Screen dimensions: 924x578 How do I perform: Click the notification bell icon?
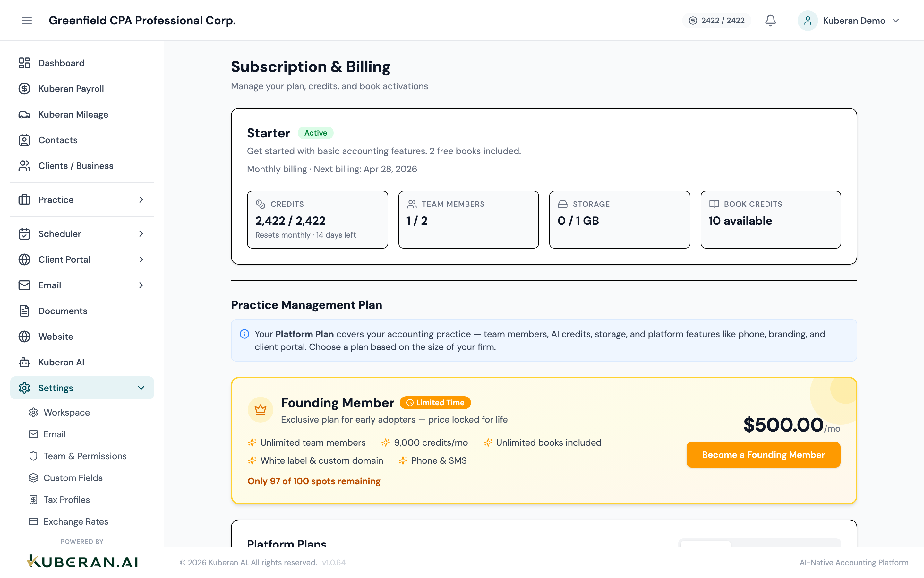pyautogui.click(x=770, y=21)
